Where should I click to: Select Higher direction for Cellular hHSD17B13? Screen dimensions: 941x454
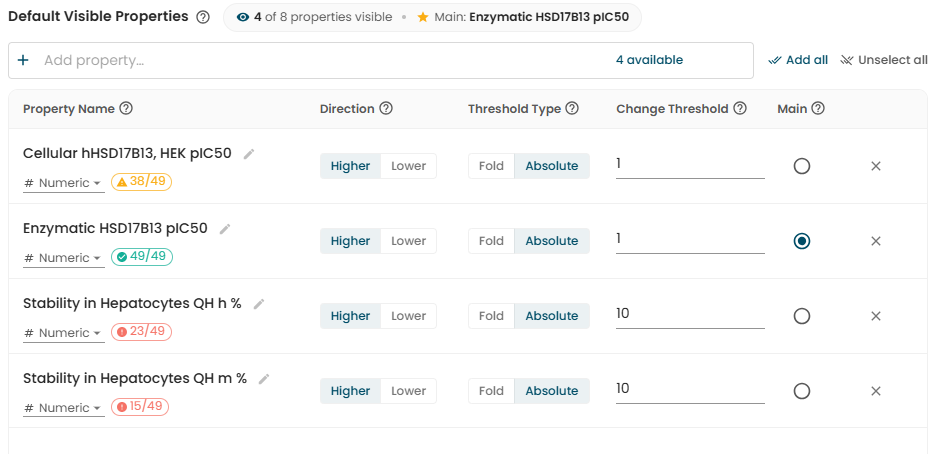[x=350, y=166]
